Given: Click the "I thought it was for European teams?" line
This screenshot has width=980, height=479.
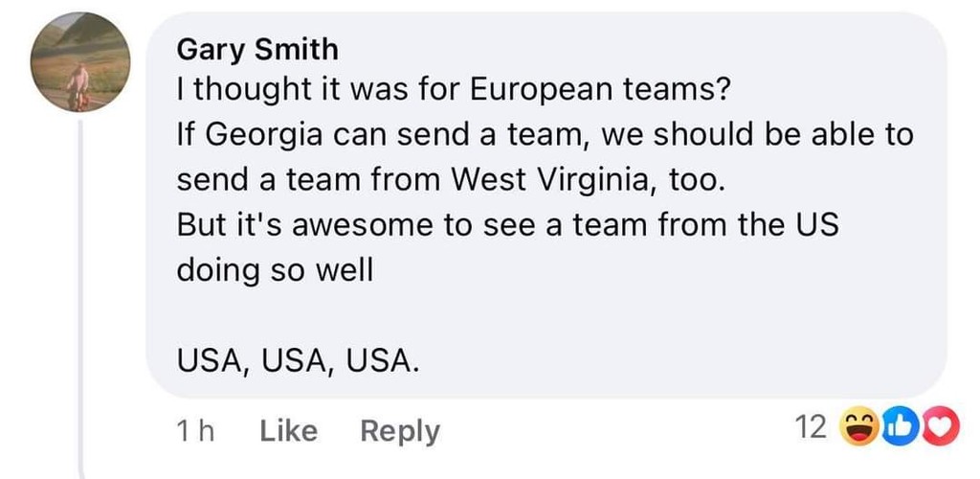Looking at the screenshot, I should pyautogui.click(x=453, y=91).
